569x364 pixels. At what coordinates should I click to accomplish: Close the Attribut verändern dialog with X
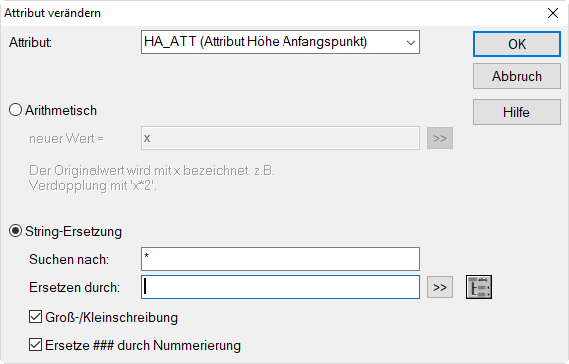(x=553, y=13)
